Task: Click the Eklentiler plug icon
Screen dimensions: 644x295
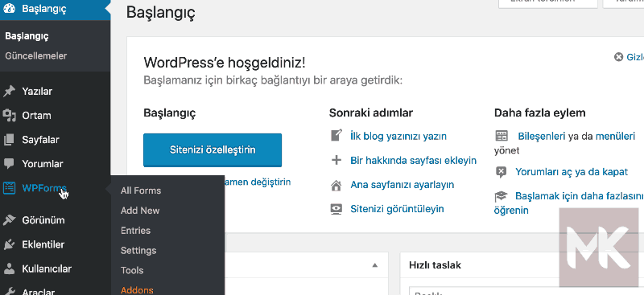Action: [x=9, y=244]
